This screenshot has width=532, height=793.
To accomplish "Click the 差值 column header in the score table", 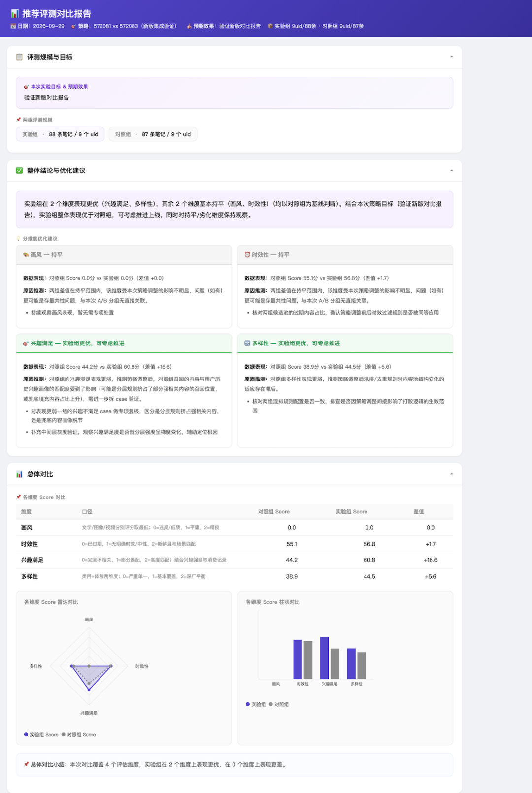I will [x=419, y=512].
